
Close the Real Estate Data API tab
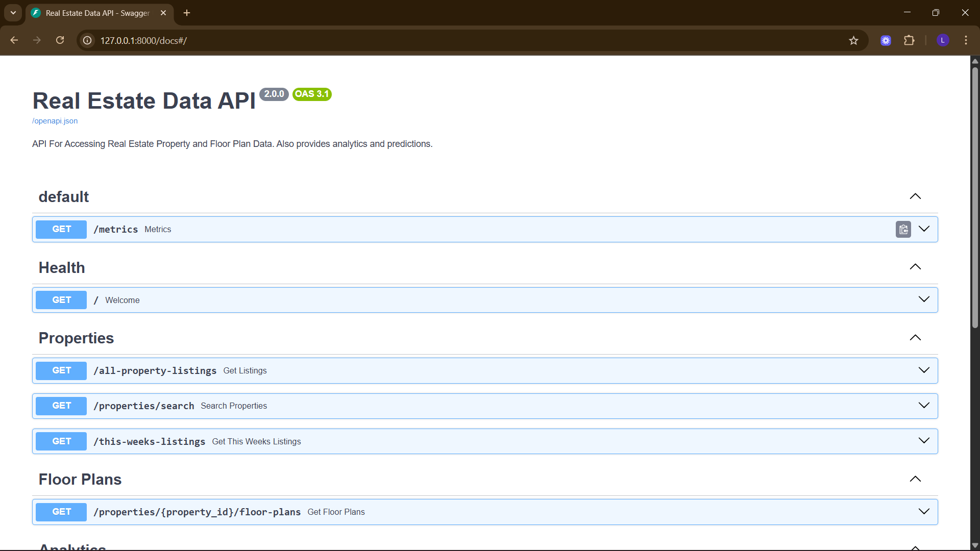point(163,13)
